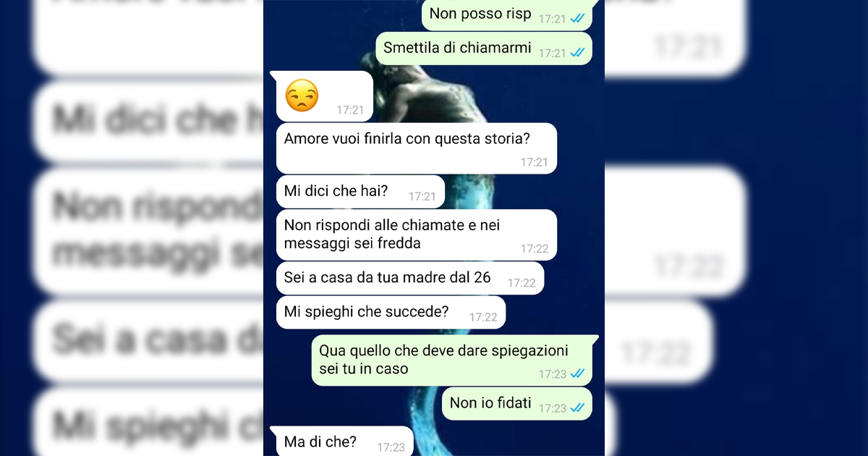Click read checkmarks on 'Smettila di chiamarmi'

pos(577,53)
